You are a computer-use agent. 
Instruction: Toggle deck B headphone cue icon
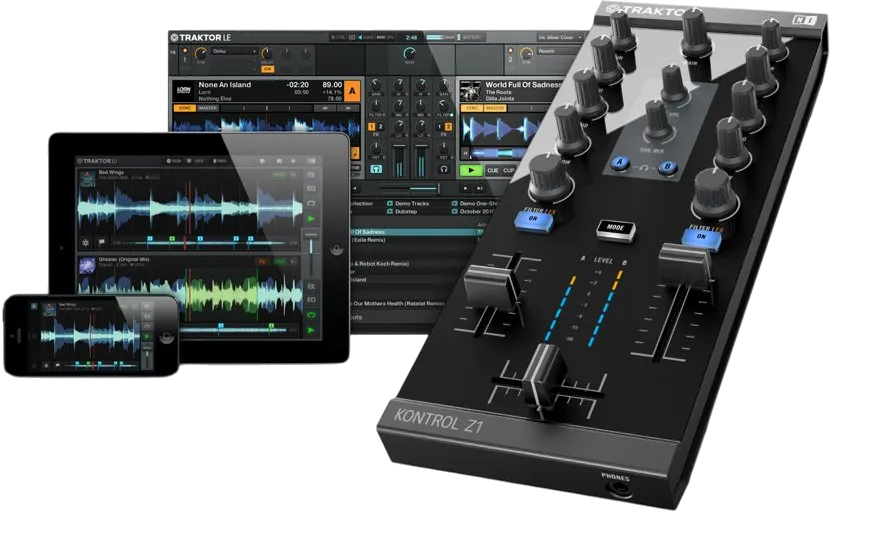443,168
